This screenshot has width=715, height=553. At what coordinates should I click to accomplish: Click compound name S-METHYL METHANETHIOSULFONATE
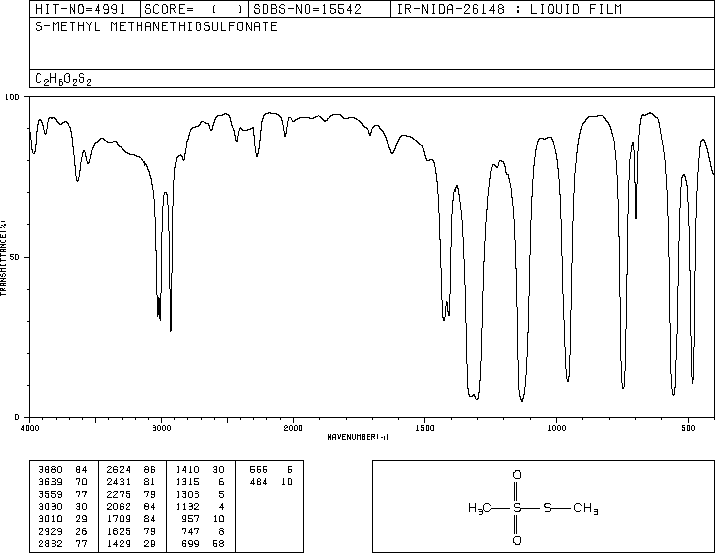156,26
